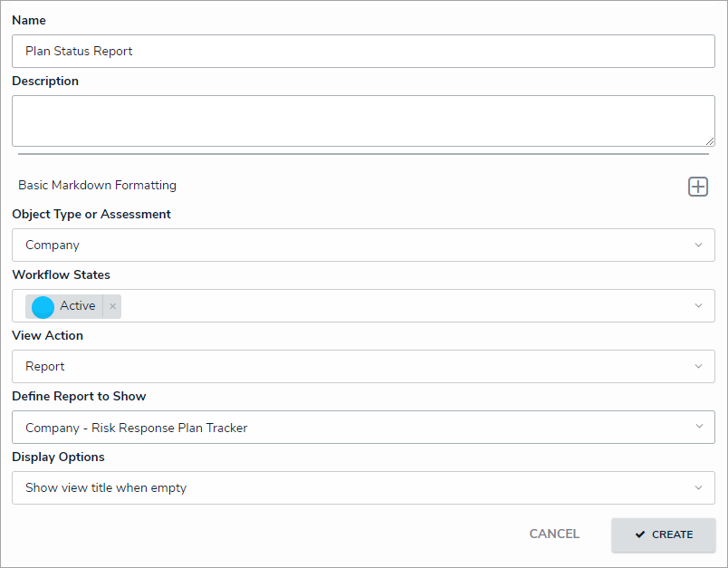This screenshot has width=728, height=568.
Task: Click into the Description text area
Action: [362, 120]
